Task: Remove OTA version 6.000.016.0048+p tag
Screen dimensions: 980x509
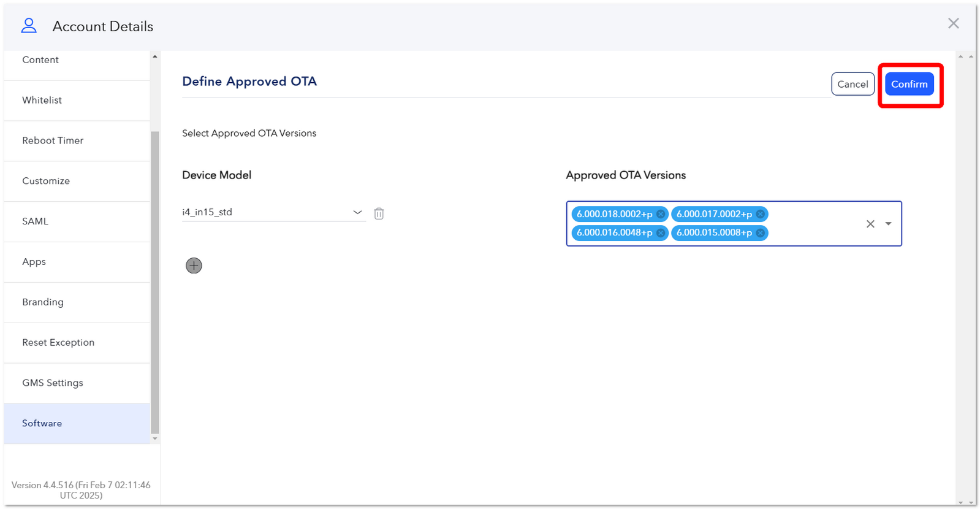Action: coord(661,233)
